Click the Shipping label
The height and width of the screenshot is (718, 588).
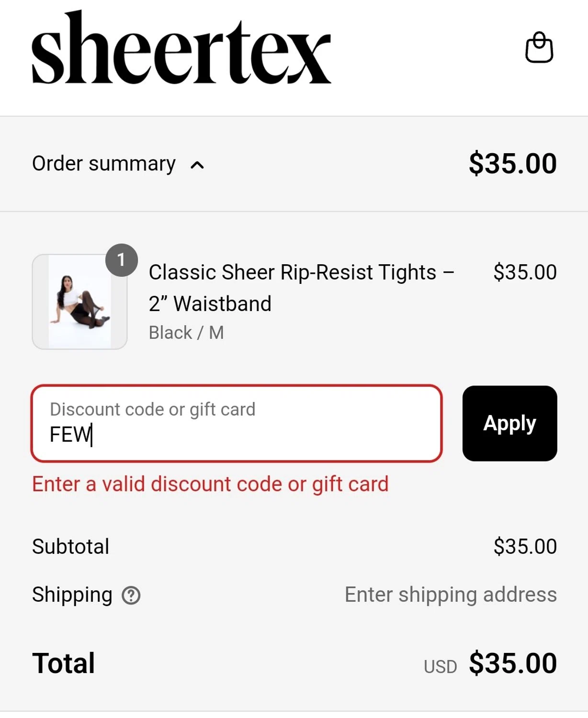(72, 595)
